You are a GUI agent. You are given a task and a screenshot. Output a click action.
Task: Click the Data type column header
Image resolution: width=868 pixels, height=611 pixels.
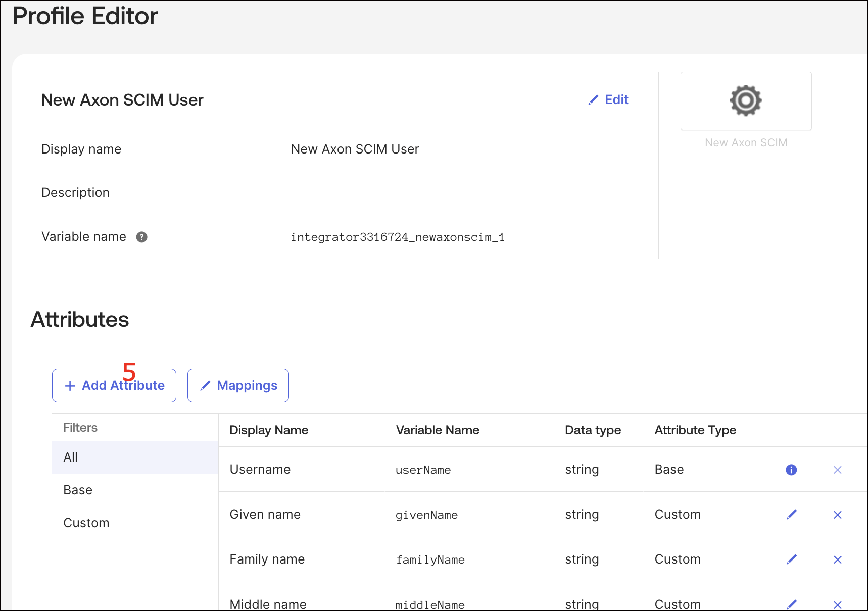593,430
